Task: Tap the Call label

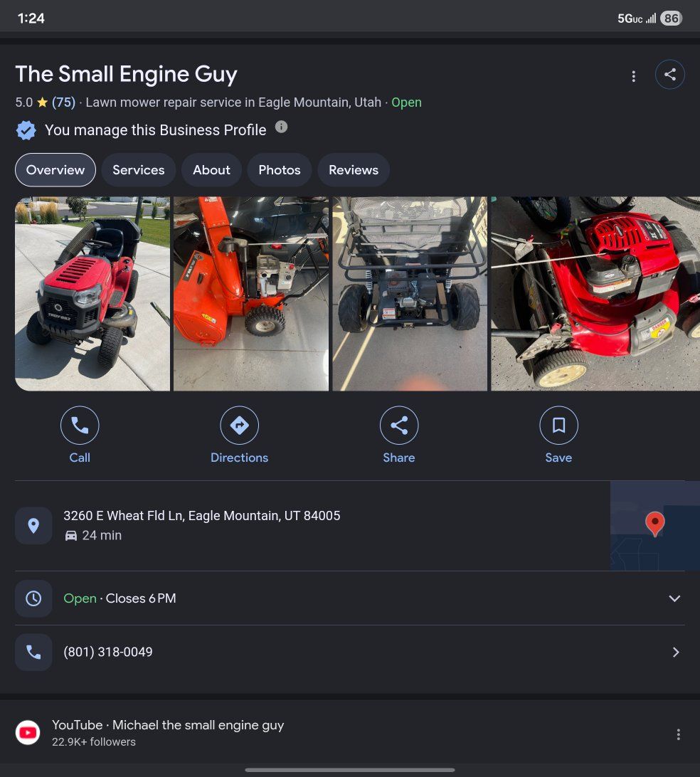Action: 80,458
